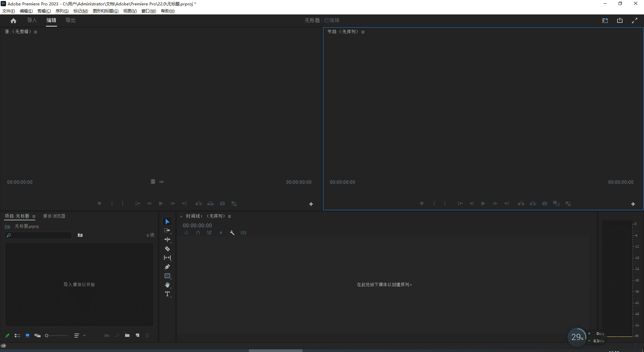Toggle Comparison View in Program monitor

coord(556,204)
